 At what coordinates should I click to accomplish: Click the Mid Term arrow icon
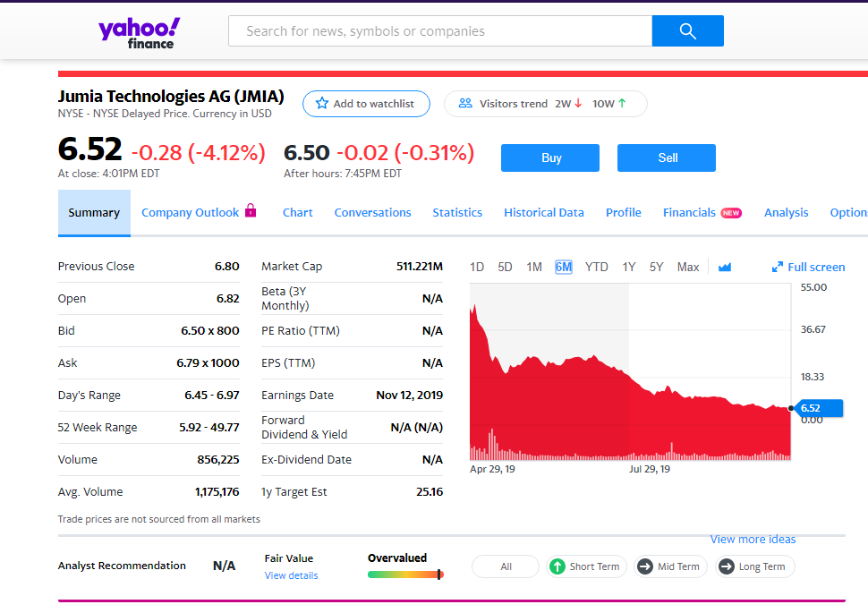point(644,566)
